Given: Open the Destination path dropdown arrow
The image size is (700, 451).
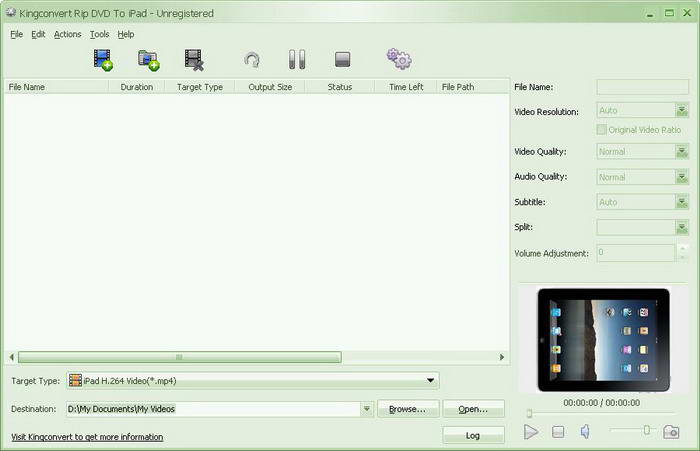Looking at the screenshot, I should tap(367, 409).
